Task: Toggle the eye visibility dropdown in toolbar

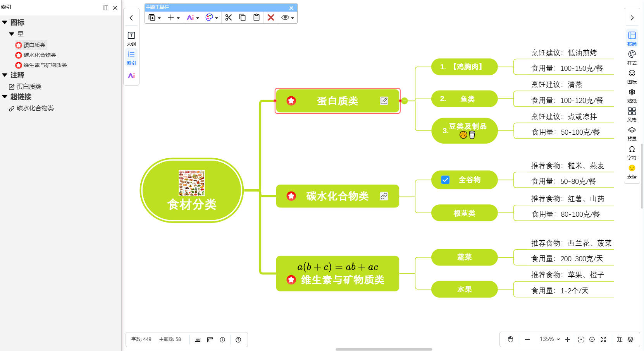Action: pyautogui.click(x=288, y=17)
